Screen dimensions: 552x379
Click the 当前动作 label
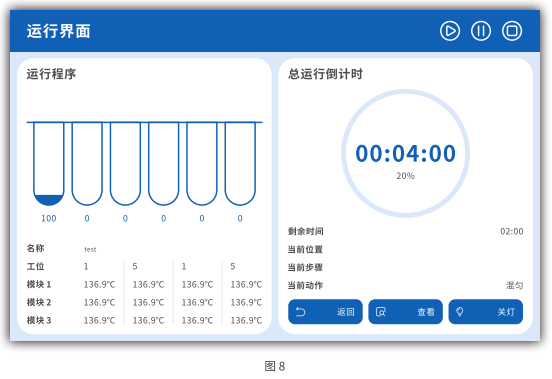pos(305,285)
